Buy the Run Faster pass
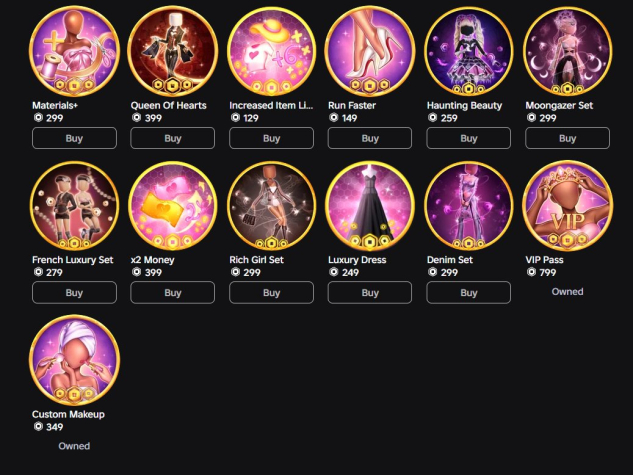The height and width of the screenshot is (475, 633). click(370, 138)
